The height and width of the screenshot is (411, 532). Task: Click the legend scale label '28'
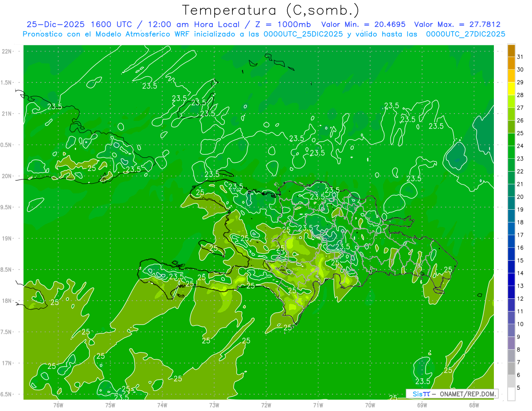point(520,95)
